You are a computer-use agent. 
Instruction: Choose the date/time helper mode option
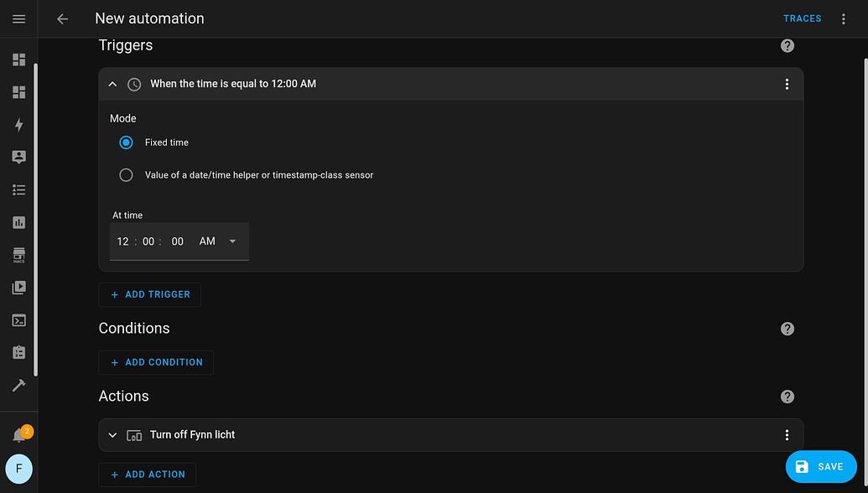(126, 174)
